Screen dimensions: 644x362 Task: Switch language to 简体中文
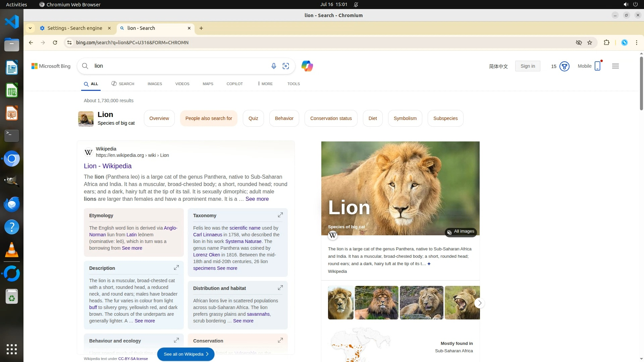click(x=498, y=66)
